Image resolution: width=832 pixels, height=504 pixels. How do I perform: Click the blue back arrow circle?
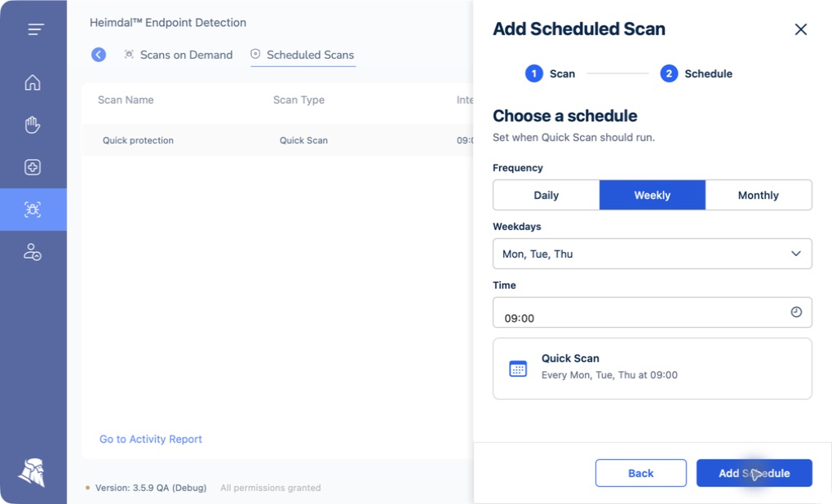coord(99,55)
